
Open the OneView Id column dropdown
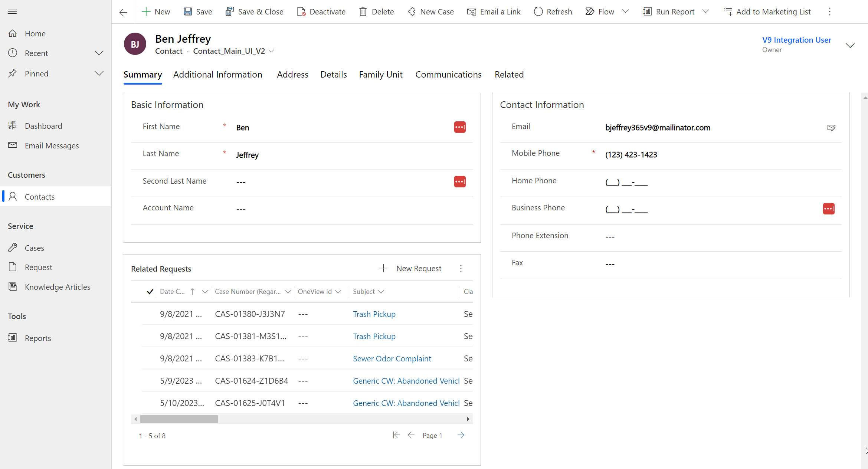click(x=338, y=292)
